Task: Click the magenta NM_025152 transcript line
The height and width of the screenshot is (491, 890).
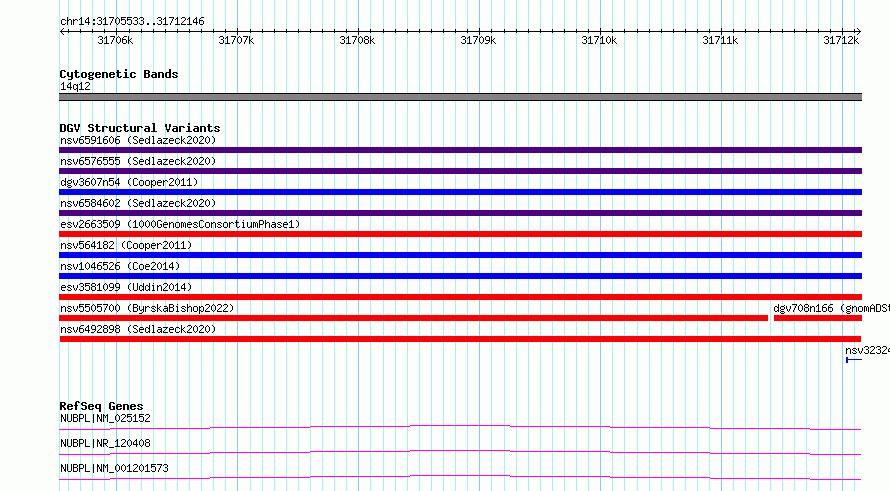Action: pos(460,427)
